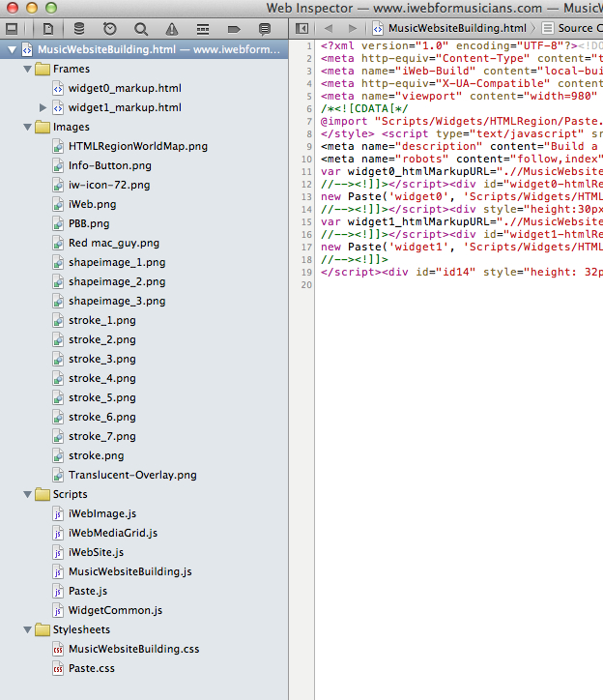603x700 pixels.
Task: Collapse the Stylesheets folder
Action: point(28,629)
